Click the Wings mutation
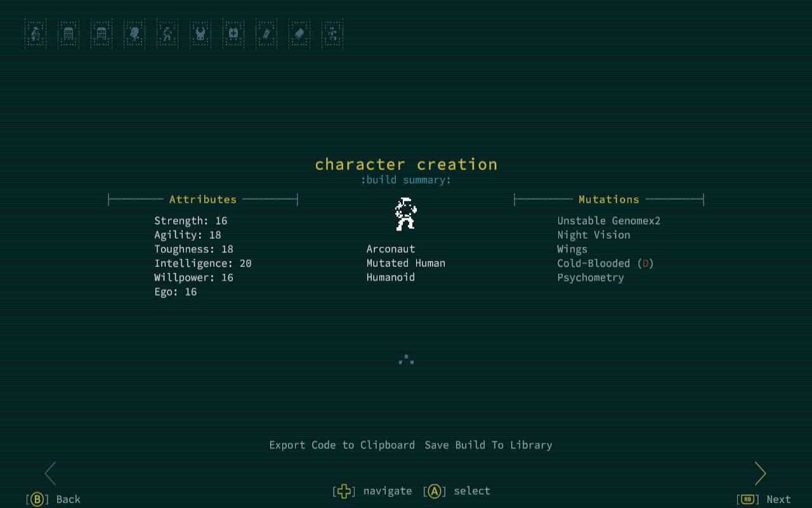 (572, 250)
